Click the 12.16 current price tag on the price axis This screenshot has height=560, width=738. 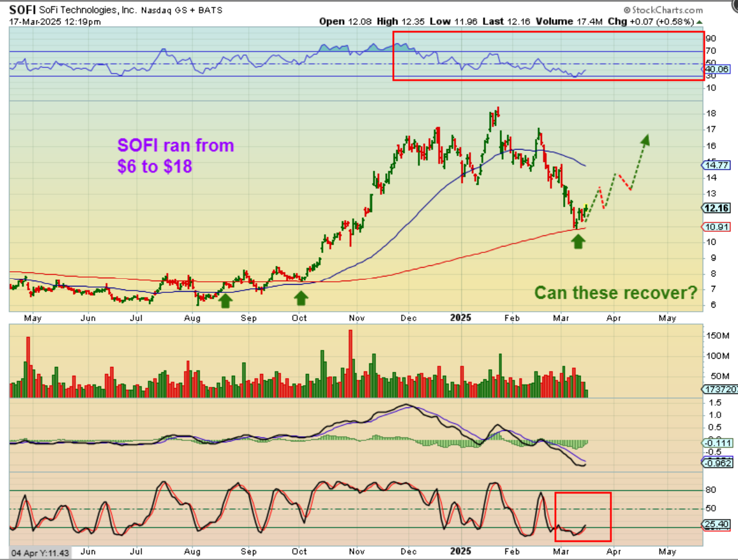pyautogui.click(x=717, y=208)
